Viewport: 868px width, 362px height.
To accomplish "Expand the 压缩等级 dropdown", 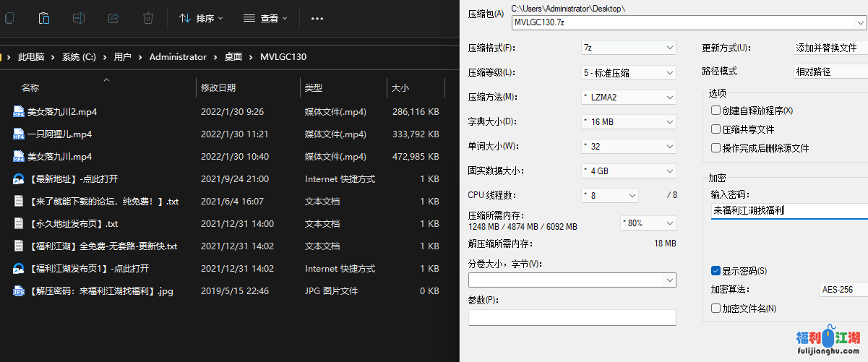I will click(x=627, y=72).
